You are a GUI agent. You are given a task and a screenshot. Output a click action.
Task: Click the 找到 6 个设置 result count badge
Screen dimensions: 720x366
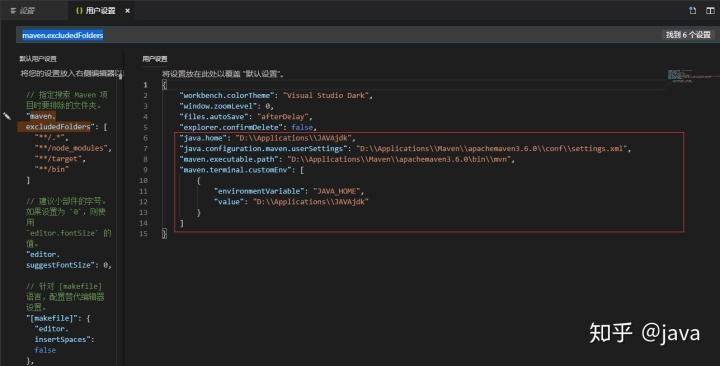(688, 34)
